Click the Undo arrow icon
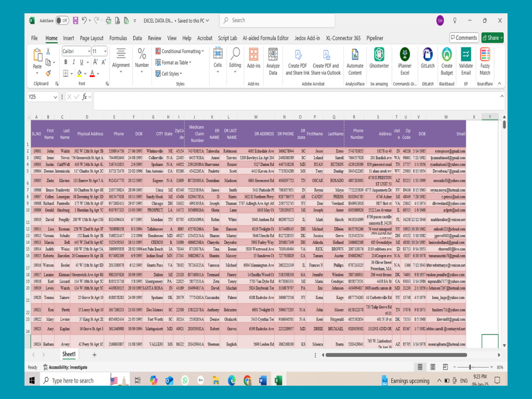The width and height of the screenshot is (532, 399). click(x=84, y=20)
